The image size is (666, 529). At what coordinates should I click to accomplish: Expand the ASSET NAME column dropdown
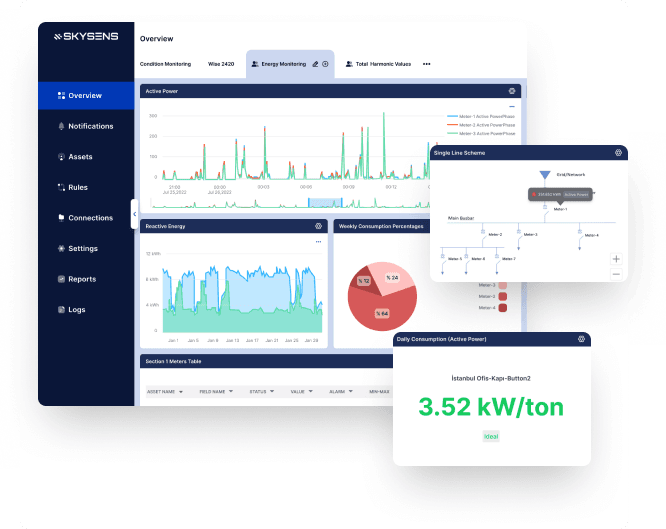(180, 391)
